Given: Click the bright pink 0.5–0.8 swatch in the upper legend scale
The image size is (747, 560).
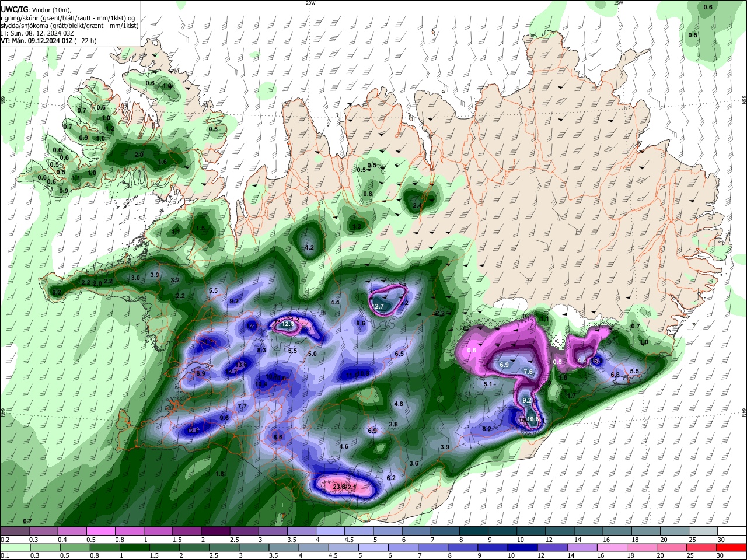Looking at the screenshot, I should (100, 531).
